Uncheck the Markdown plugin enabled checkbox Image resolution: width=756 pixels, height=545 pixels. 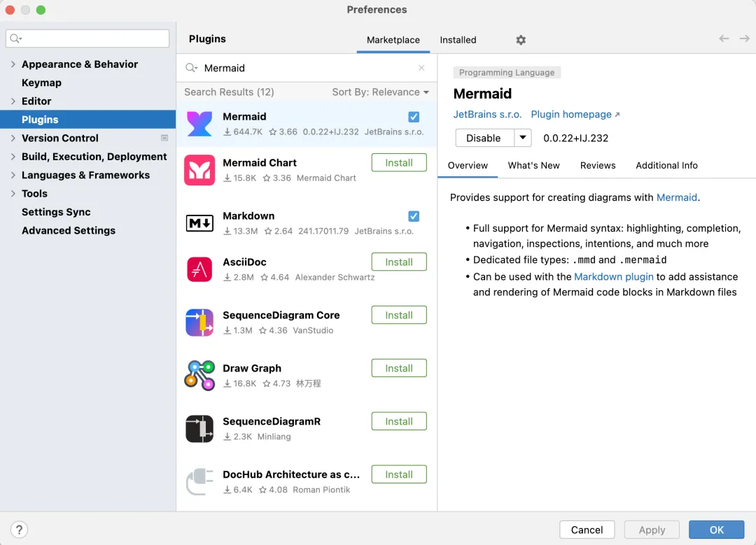point(414,216)
